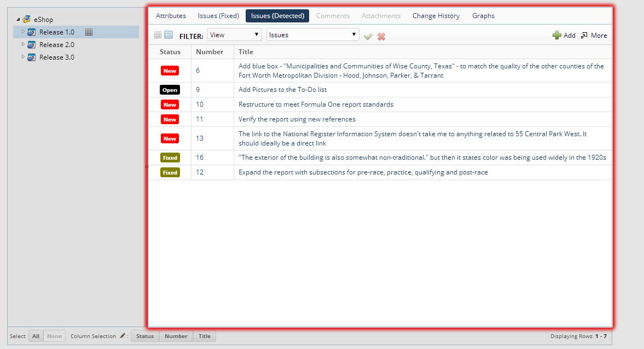The image size is (644, 349).
Task: Select Release 3.0 in the tree
Action: pos(57,57)
